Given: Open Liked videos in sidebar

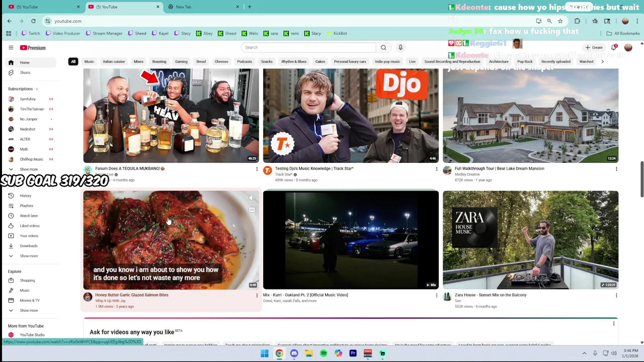Looking at the screenshot, I should pyautogui.click(x=30, y=226).
